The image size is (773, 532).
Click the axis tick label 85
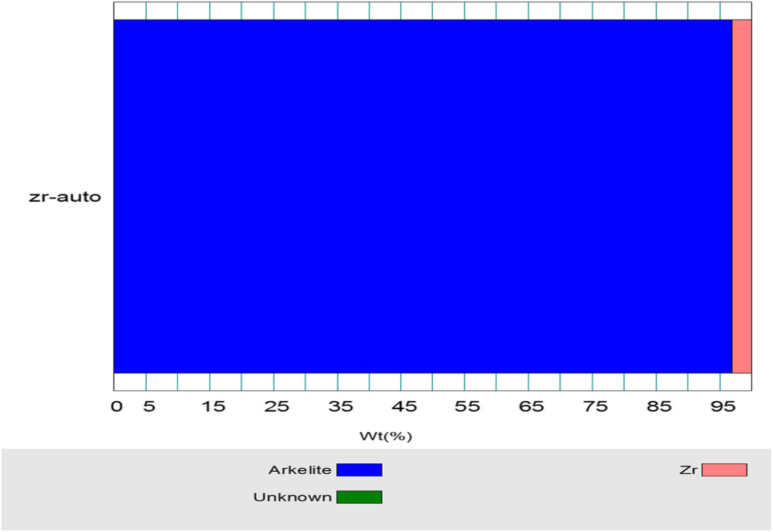point(659,407)
